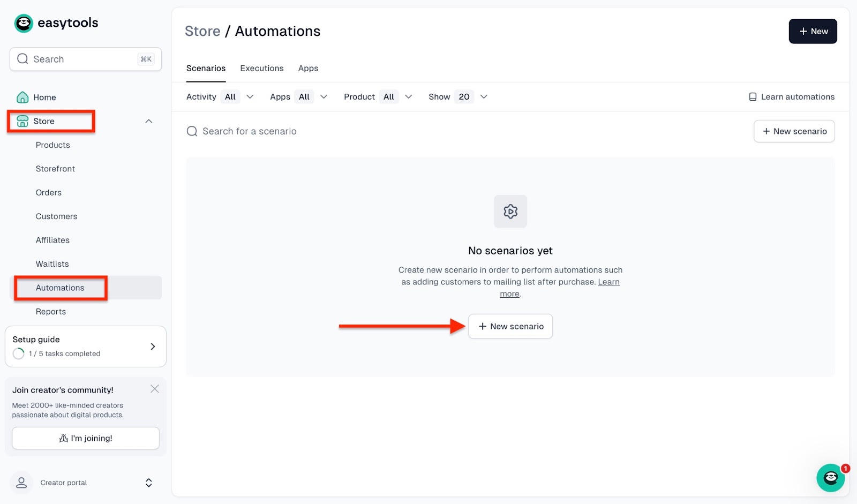The width and height of the screenshot is (857, 504).
Task: Open Affiliates in the sidebar
Action: 52,240
